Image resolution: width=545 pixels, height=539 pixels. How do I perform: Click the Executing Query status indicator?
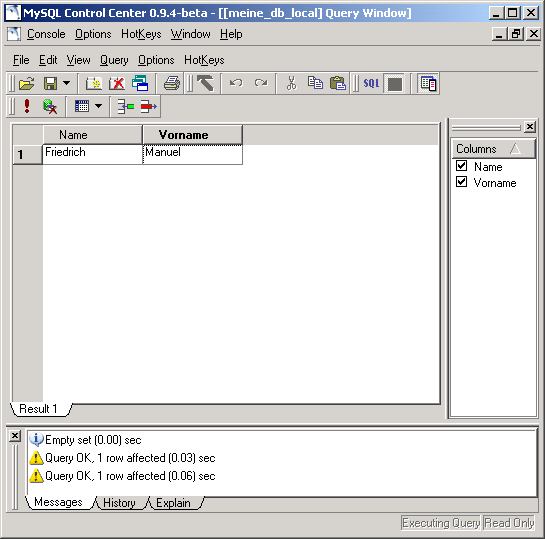pos(441,523)
